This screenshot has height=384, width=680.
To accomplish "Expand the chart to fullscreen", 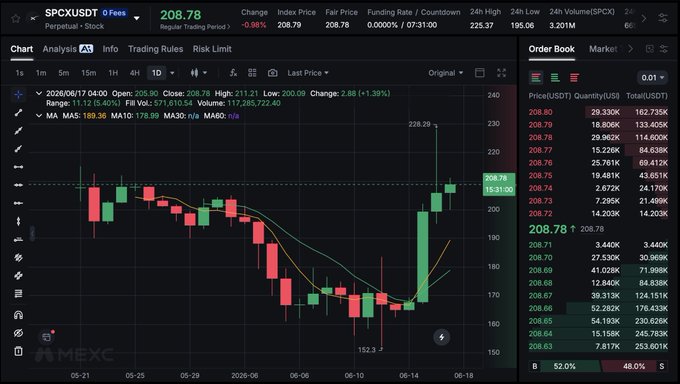I will click(x=501, y=73).
